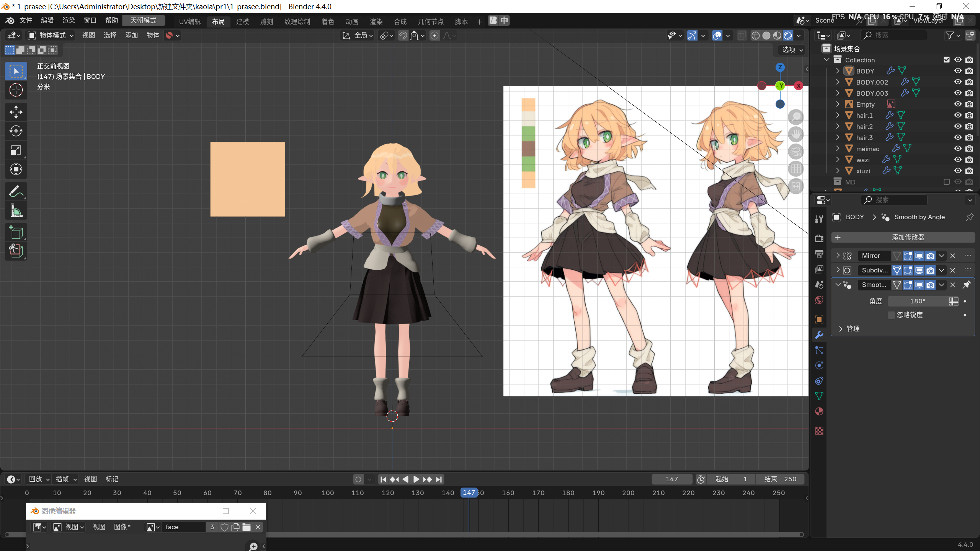Toggle proportional editing button

[434, 36]
